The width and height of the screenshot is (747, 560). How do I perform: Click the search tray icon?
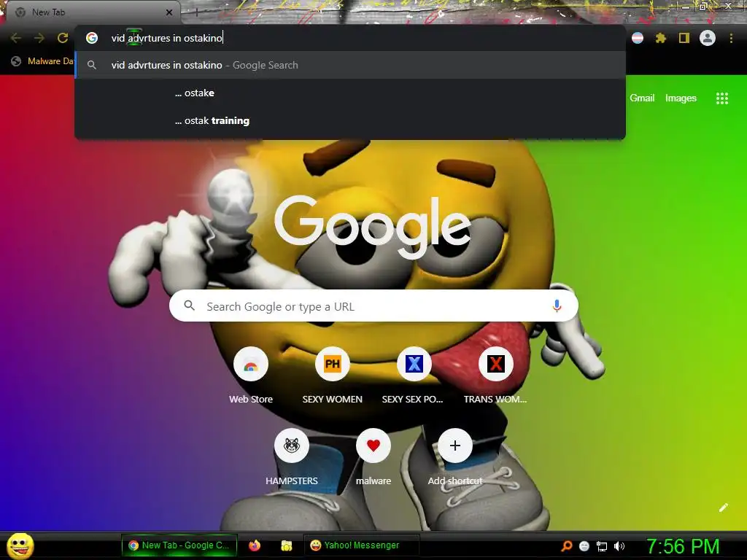tap(566, 546)
